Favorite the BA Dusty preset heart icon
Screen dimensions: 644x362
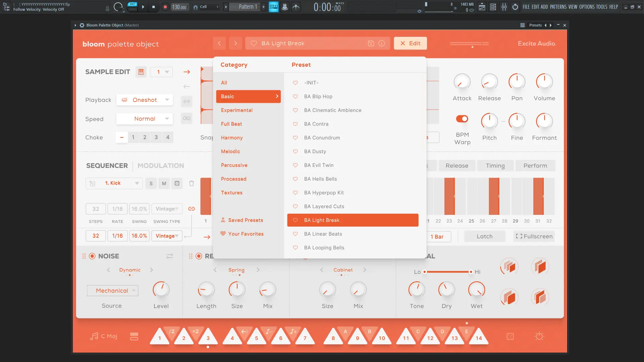point(296,151)
